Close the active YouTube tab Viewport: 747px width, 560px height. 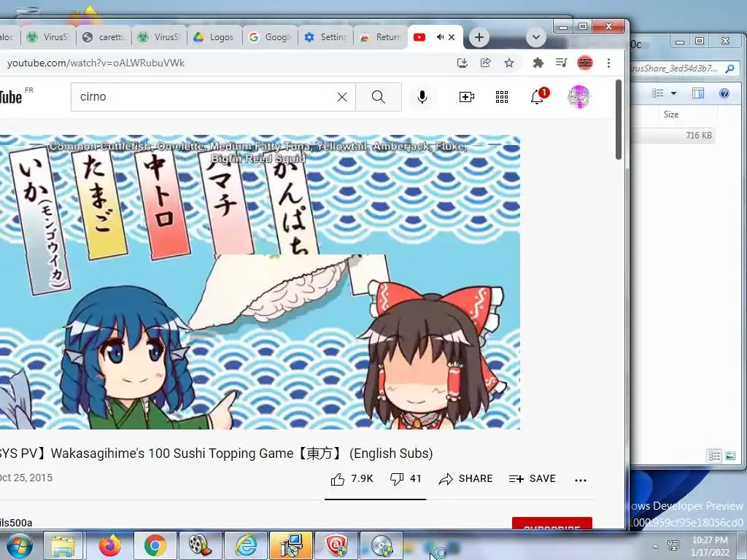click(x=452, y=37)
